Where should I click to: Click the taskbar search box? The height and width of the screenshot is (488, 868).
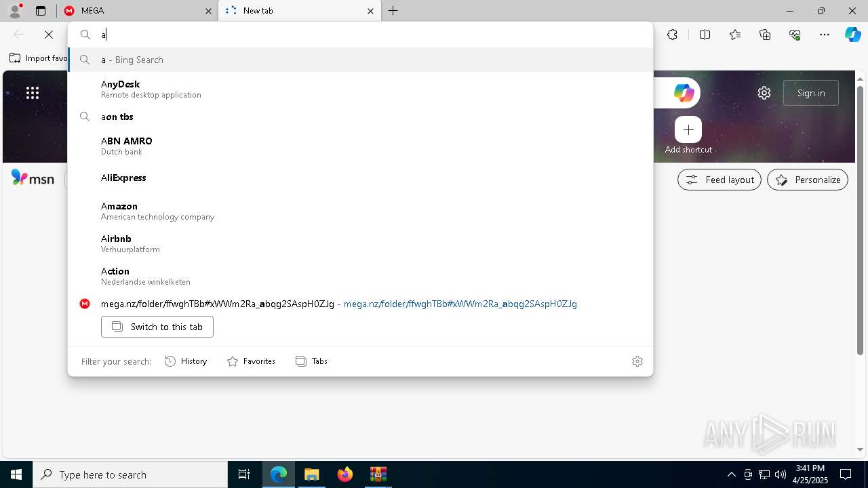click(130, 474)
